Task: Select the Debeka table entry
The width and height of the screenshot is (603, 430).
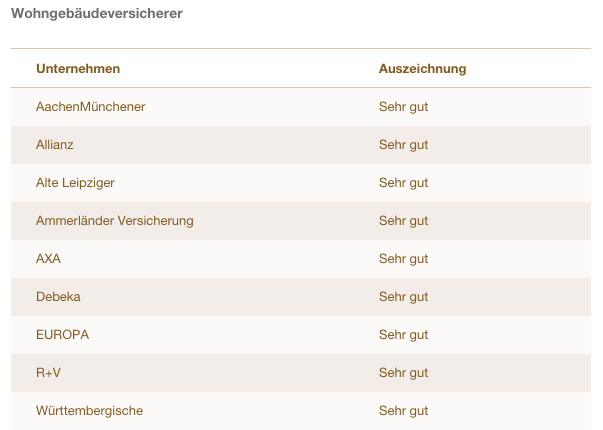Action: 58,297
